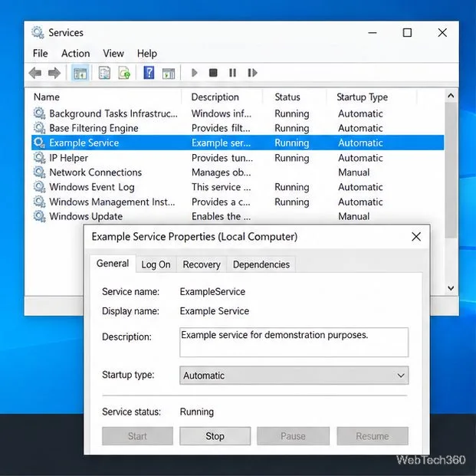This screenshot has width=476, height=476.
Task: Switch to the Dependencies tab
Action: click(261, 264)
